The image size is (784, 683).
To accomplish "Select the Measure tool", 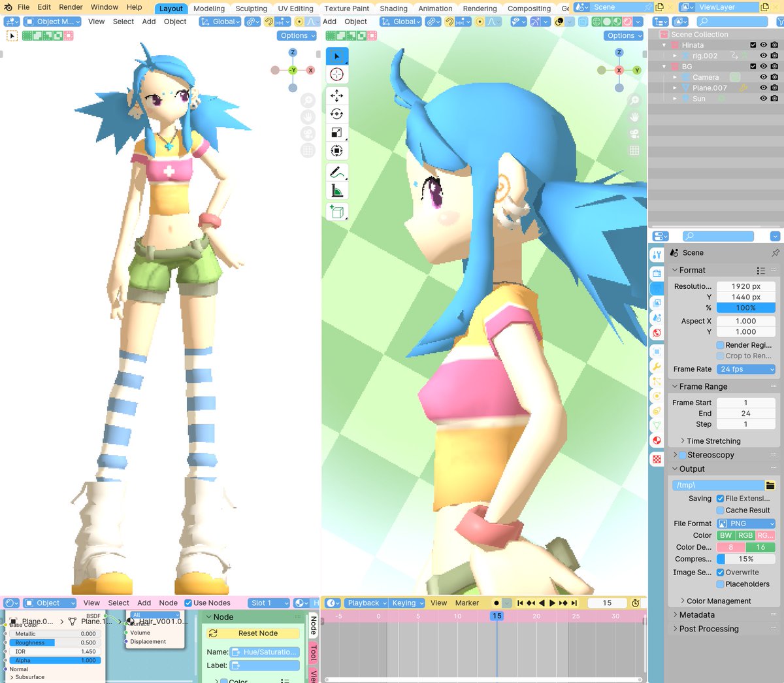I will pos(336,191).
